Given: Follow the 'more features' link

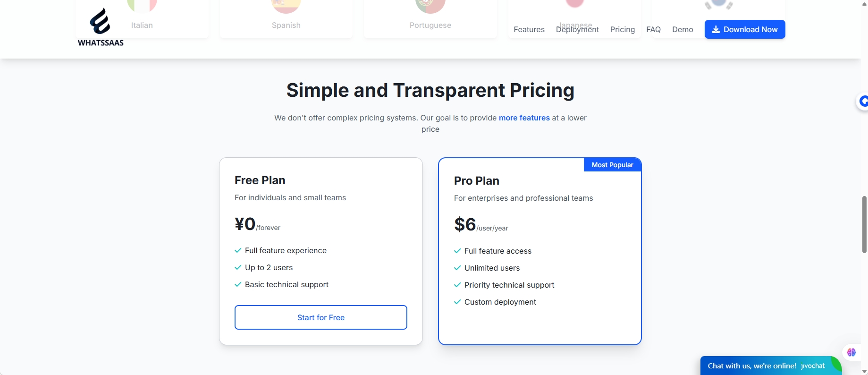Looking at the screenshot, I should tap(524, 118).
